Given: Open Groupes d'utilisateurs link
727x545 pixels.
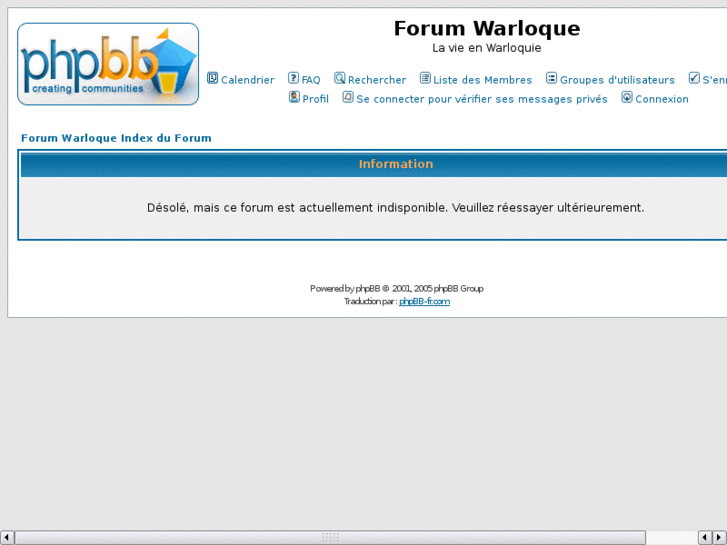Looking at the screenshot, I should pos(617,80).
